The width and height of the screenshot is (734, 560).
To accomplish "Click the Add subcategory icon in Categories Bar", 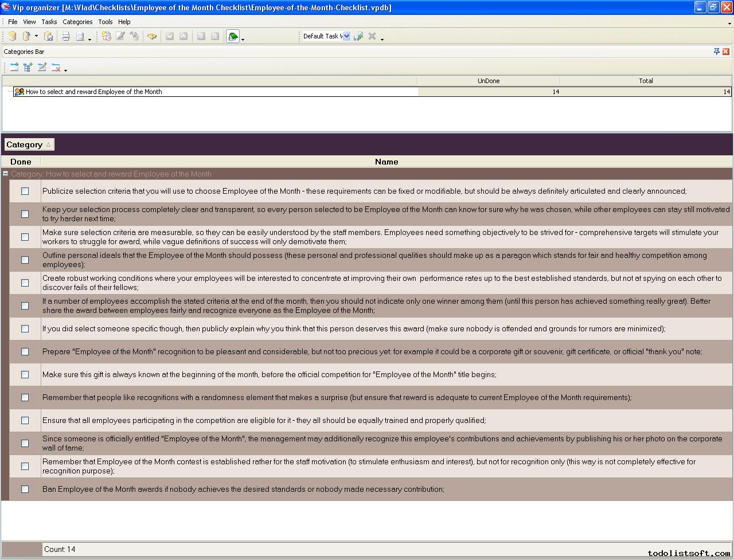I will (28, 67).
